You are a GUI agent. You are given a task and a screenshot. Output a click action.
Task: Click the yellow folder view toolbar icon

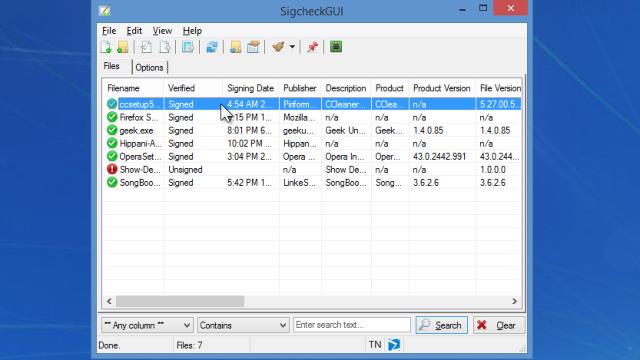(235, 47)
